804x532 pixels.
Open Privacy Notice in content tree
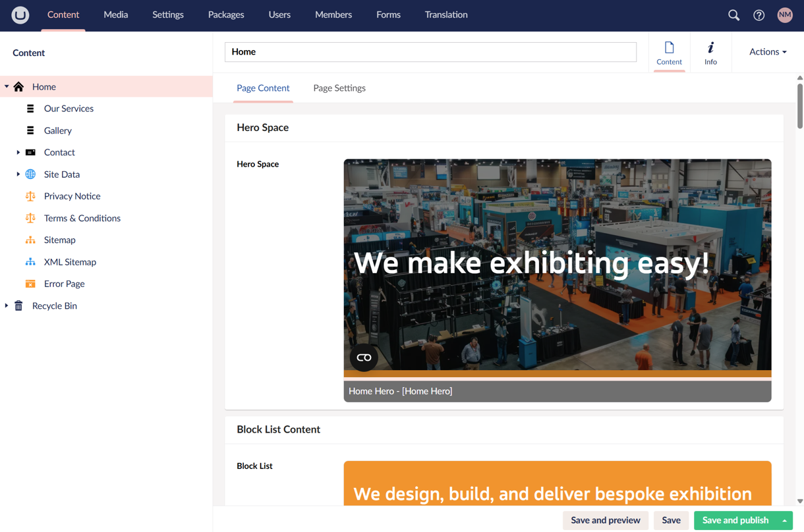72,196
